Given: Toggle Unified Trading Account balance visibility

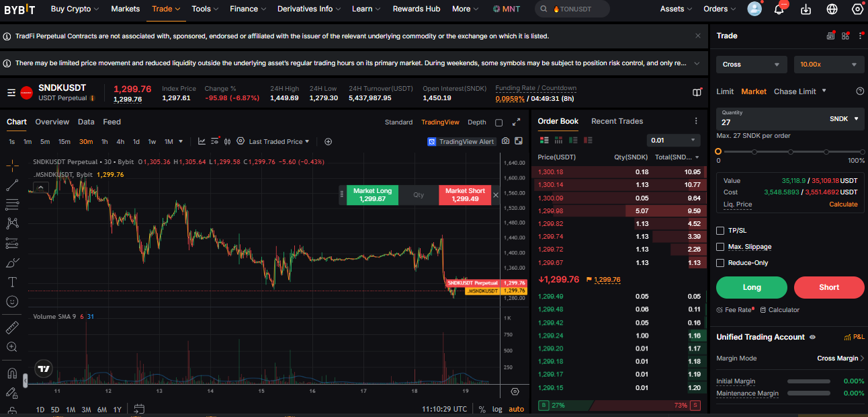Looking at the screenshot, I should pyautogui.click(x=812, y=337).
